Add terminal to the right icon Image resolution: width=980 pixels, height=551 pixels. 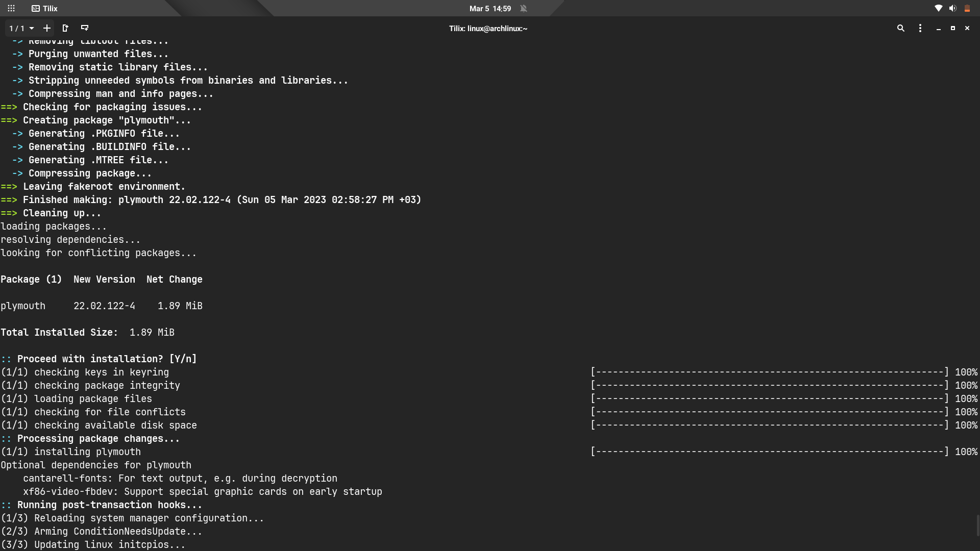click(x=65, y=28)
